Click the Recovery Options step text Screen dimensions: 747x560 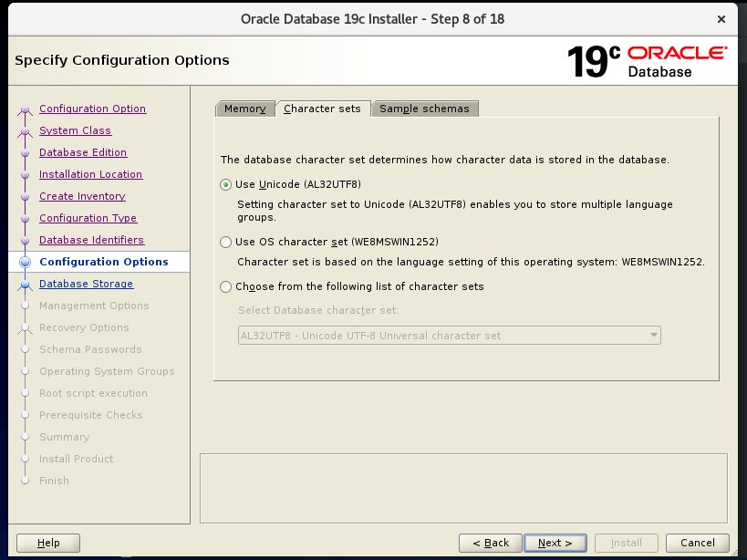pyautogui.click(x=84, y=327)
